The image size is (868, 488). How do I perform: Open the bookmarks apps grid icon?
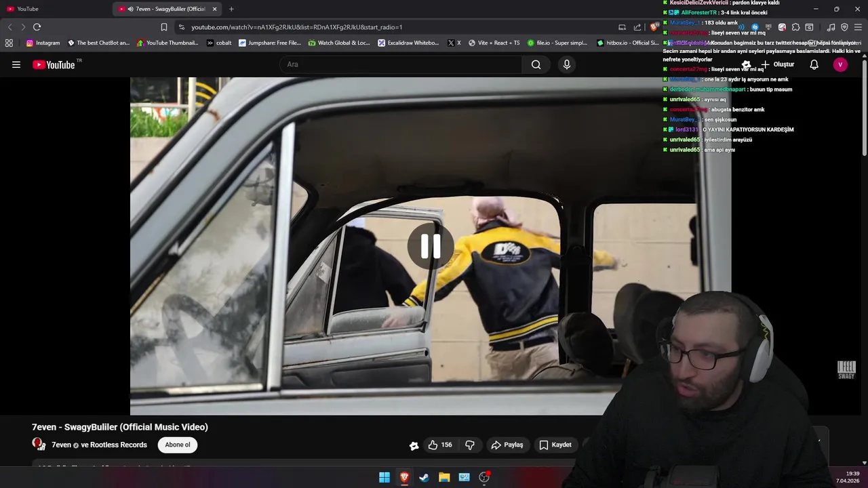tap(9, 43)
